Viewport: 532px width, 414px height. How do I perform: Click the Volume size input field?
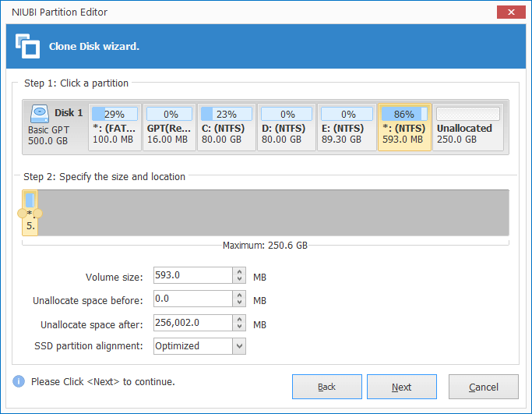tap(192, 275)
